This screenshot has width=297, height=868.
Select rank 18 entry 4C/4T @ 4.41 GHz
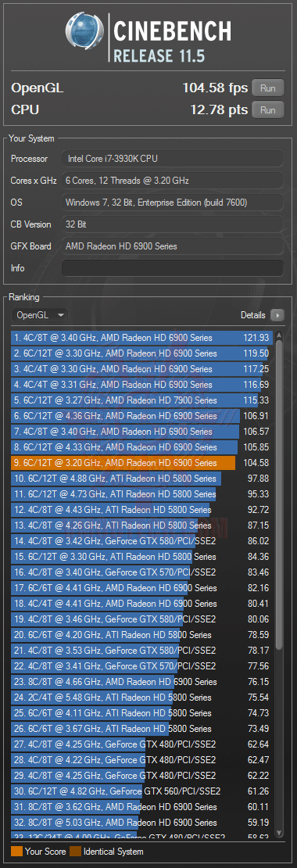(x=142, y=603)
